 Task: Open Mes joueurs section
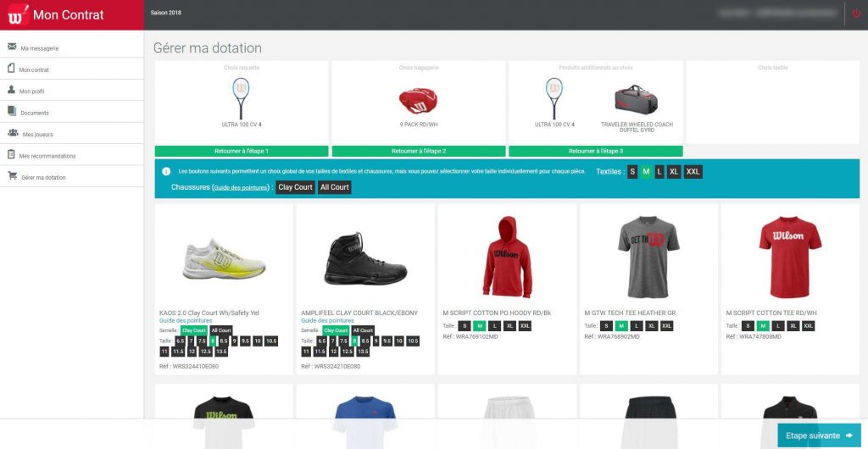point(72,135)
